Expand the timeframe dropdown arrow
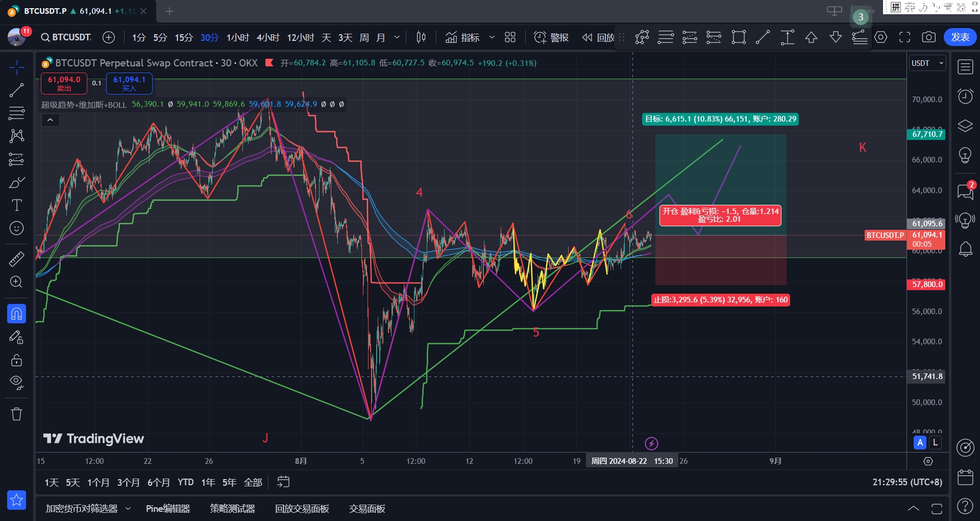 (x=397, y=37)
